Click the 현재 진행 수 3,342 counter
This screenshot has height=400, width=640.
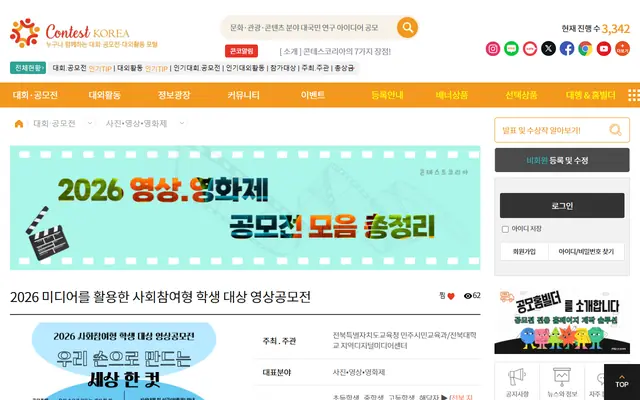click(x=596, y=29)
